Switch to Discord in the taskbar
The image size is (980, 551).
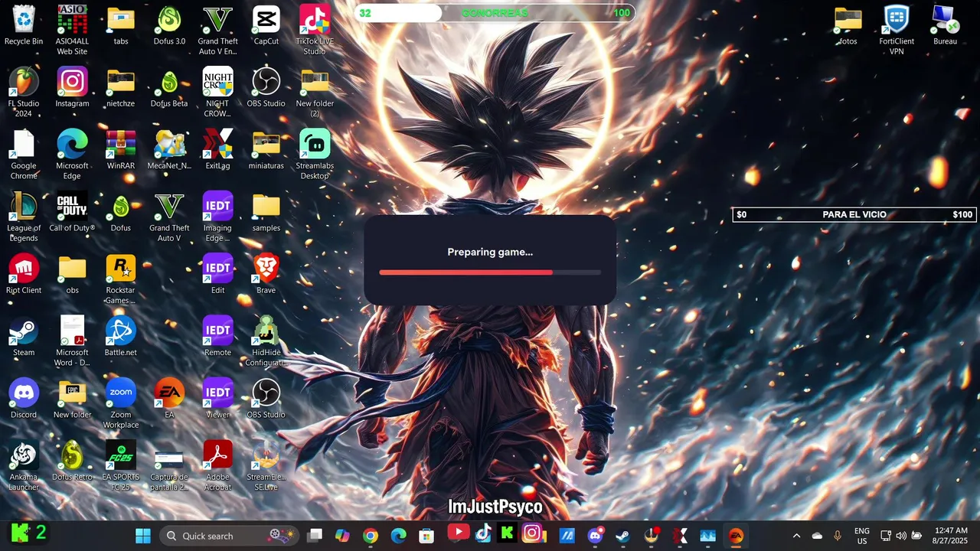[x=596, y=536]
